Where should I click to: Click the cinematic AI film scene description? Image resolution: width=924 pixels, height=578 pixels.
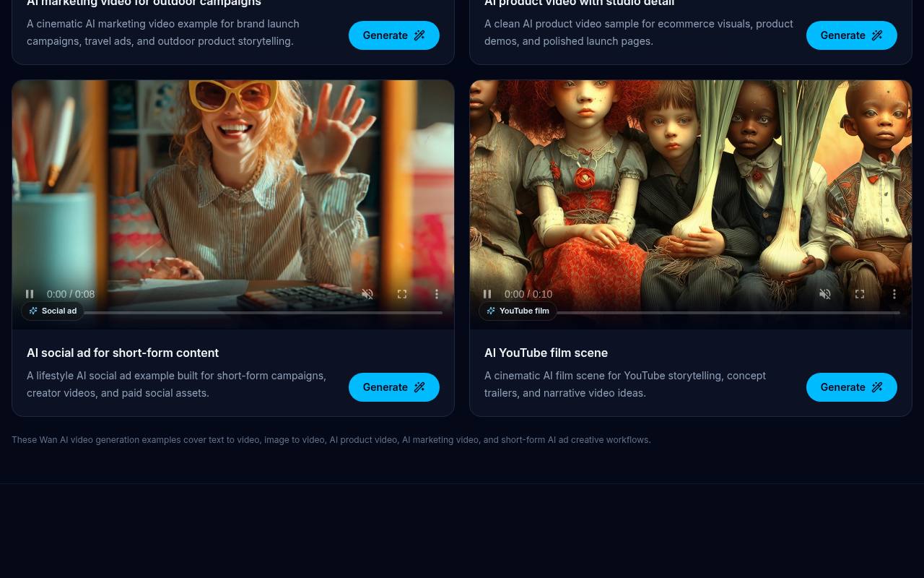click(625, 384)
